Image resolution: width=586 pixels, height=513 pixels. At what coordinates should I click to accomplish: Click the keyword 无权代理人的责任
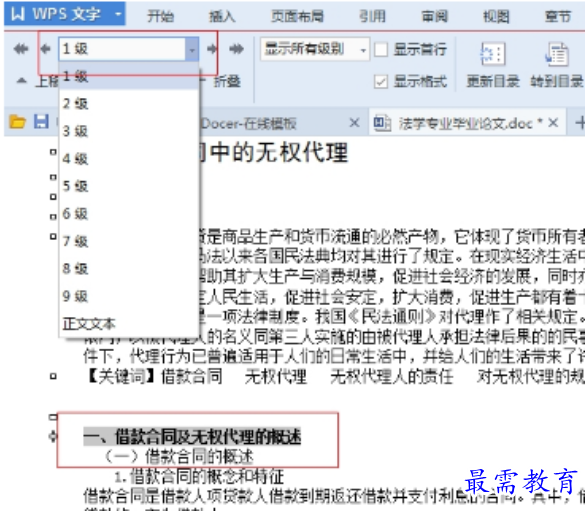(x=392, y=376)
